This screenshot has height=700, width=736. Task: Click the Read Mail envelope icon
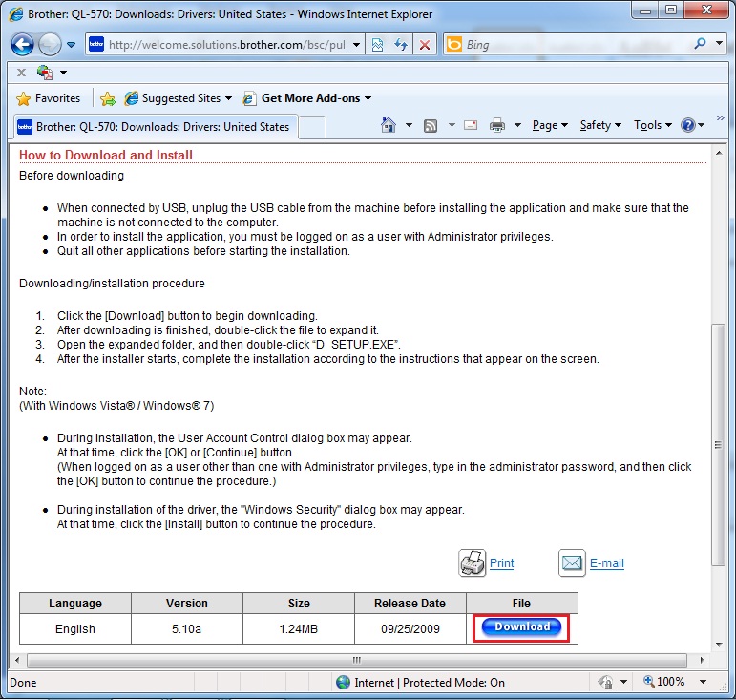[x=471, y=125]
